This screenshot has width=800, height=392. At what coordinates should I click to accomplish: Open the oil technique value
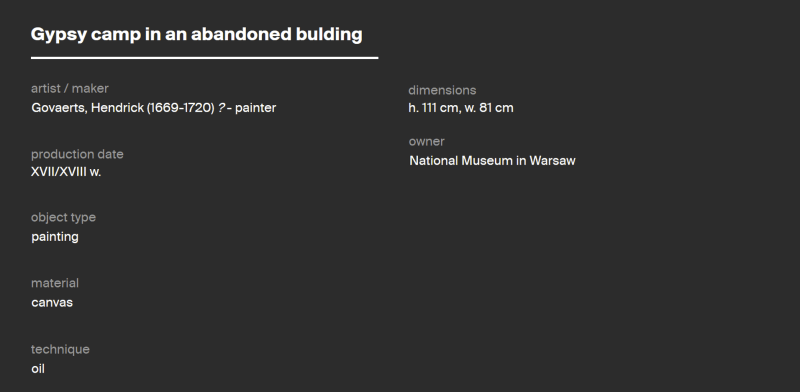[x=38, y=369]
